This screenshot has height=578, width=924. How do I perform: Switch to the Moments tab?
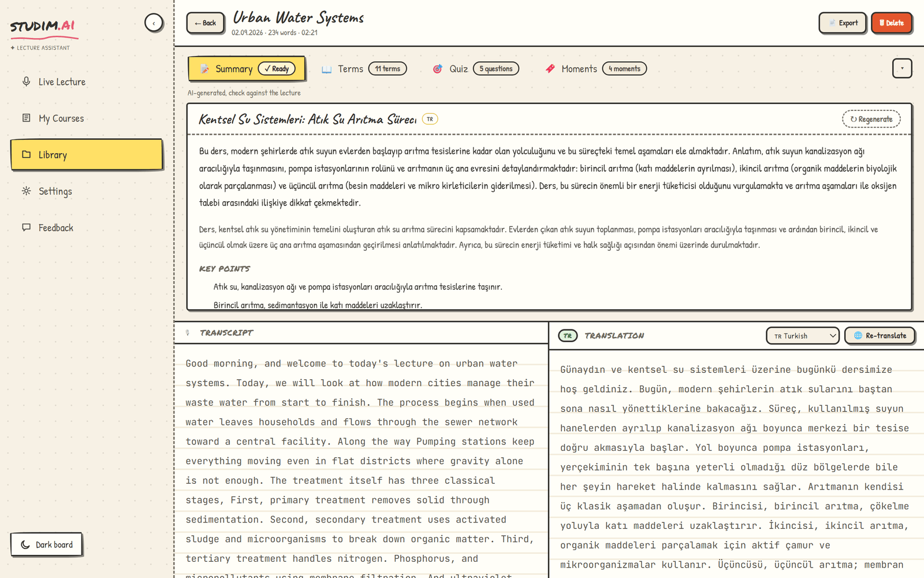pyautogui.click(x=596, y=69)
